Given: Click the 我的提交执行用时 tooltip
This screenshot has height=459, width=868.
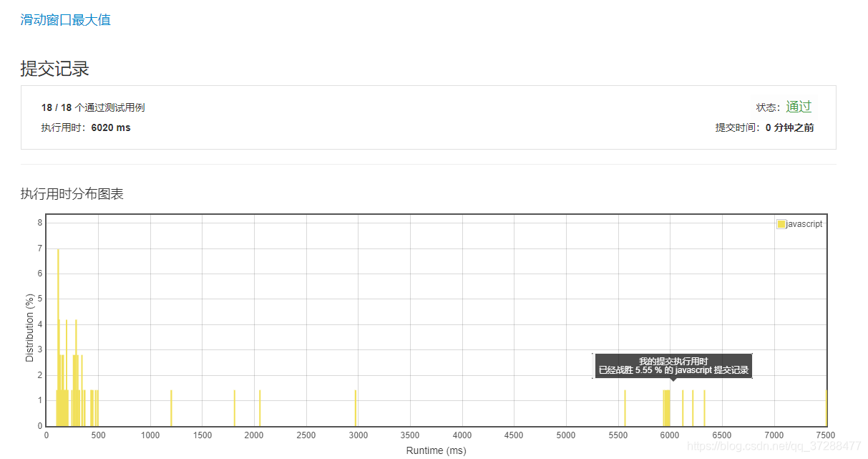Looking at the screenshot, I should click(673, 366).
